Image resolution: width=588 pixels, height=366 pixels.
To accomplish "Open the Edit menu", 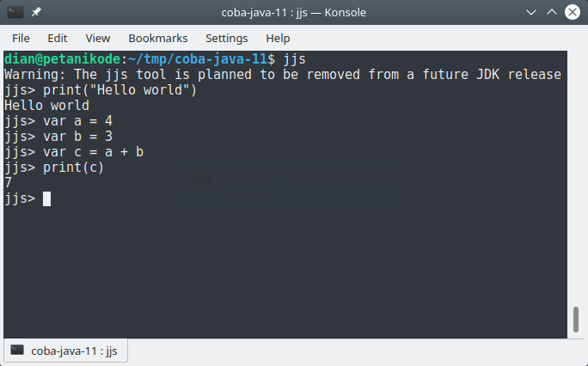I will pos(58,38).
